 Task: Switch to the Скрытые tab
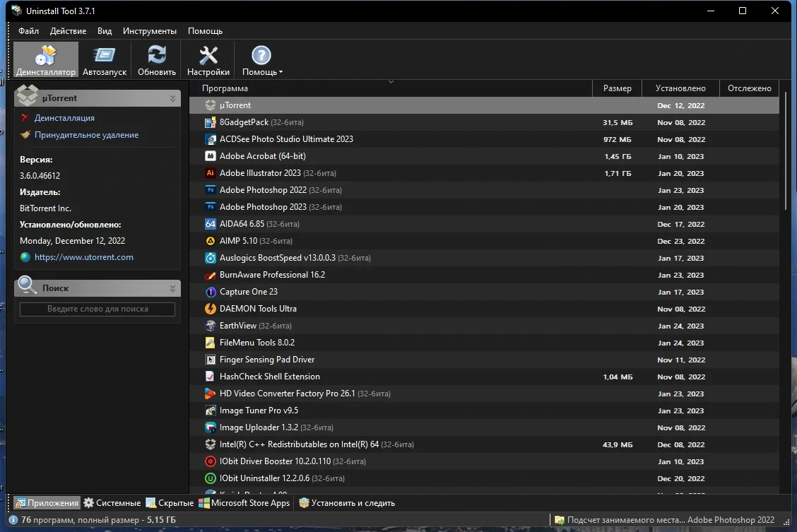[170, 503]
